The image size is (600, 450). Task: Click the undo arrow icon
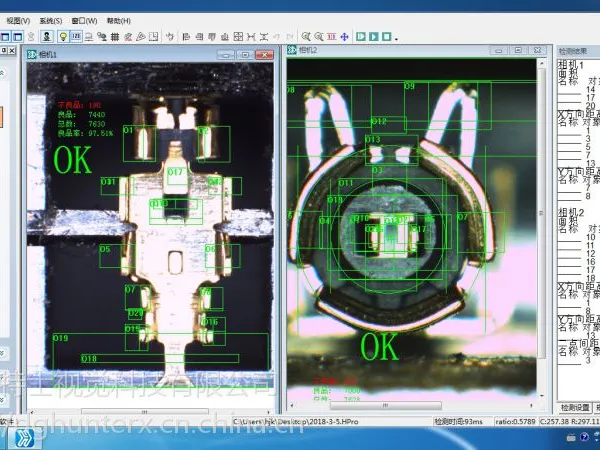pos(276,37)
